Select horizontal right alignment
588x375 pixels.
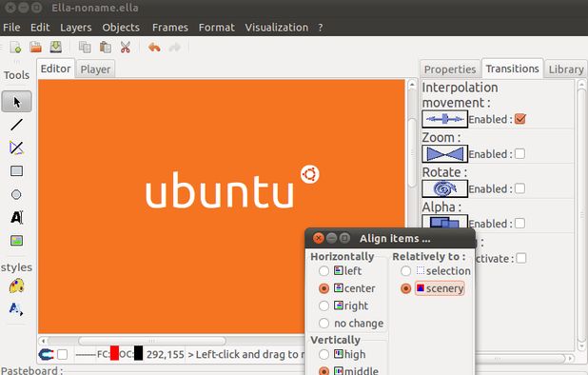pos(324,306)
